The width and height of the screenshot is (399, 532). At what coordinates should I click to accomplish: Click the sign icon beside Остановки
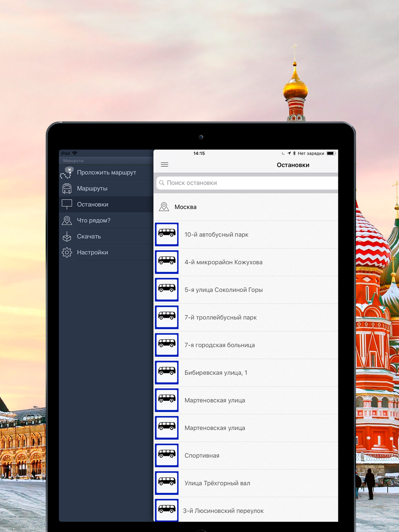click(x=67, y=204)
